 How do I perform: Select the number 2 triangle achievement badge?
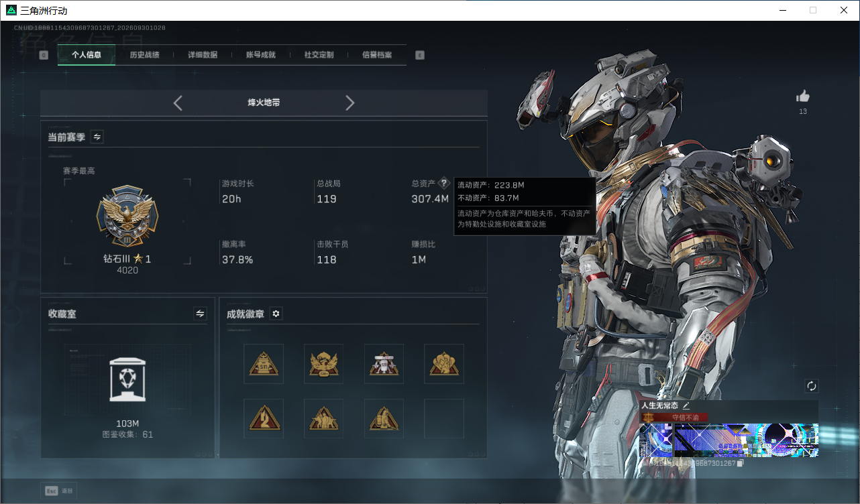264,419
